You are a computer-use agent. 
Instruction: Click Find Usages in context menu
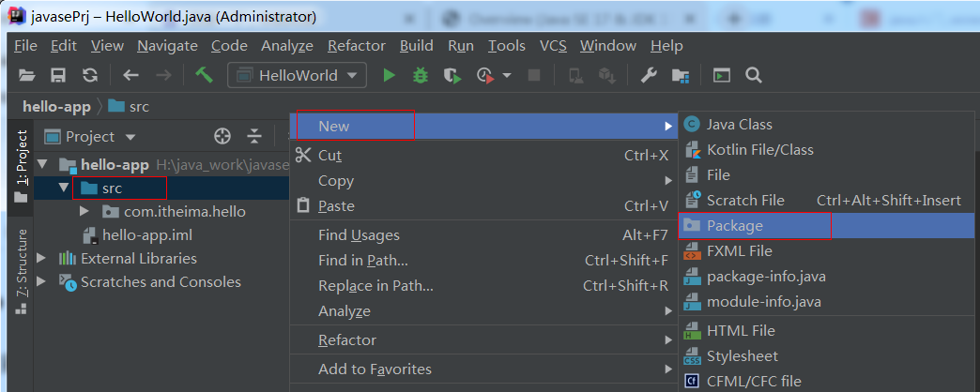[359, 235]
